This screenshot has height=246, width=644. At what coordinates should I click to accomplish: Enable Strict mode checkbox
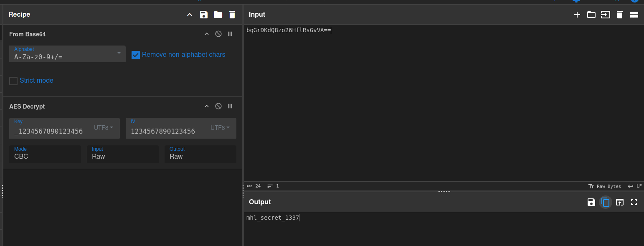pos(13,81)
